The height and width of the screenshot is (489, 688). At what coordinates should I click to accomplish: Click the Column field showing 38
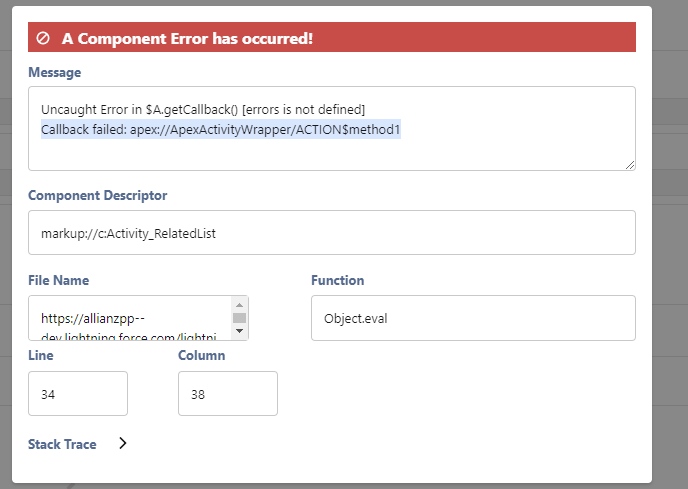pos(227,393)
